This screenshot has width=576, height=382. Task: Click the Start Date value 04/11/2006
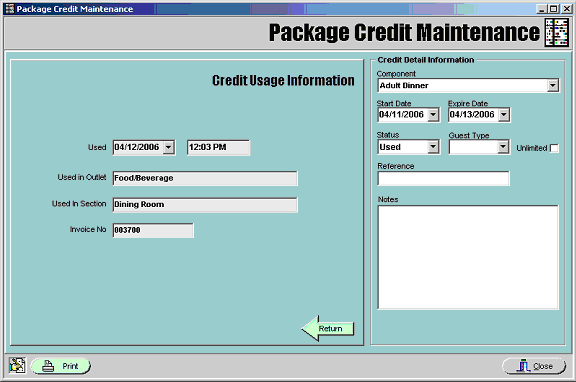coord(402,115)
